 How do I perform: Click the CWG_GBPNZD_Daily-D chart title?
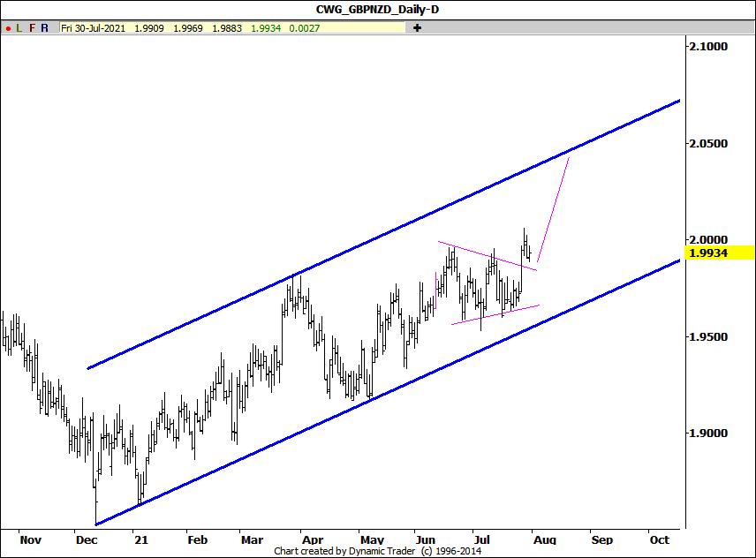(x=377, y=9)
